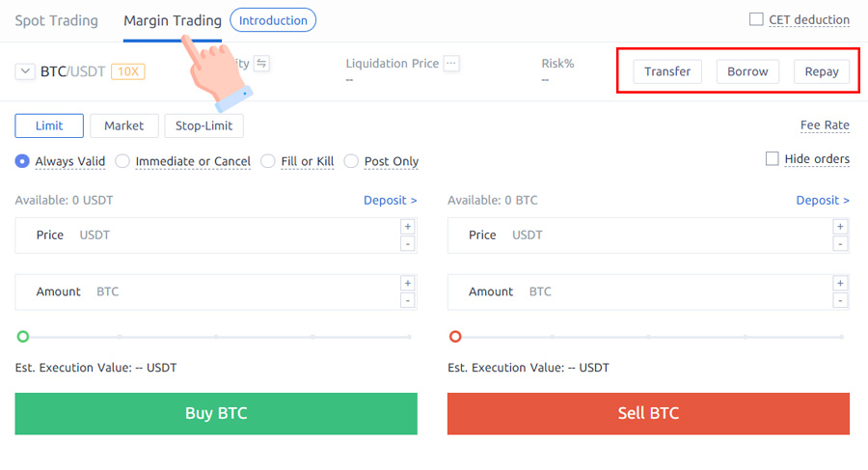Increase buy Price with plus stepper
The image size is (868, 470).
click(x=407, y=227)
